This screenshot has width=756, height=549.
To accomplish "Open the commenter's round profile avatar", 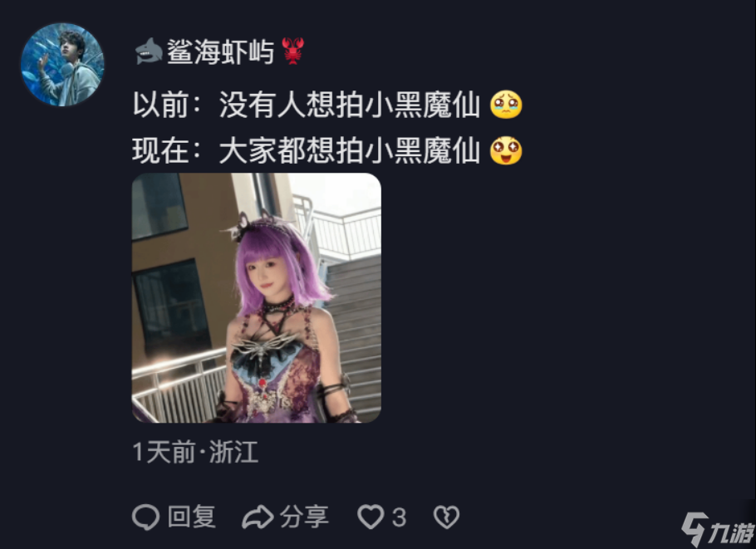I will (62, 65).
